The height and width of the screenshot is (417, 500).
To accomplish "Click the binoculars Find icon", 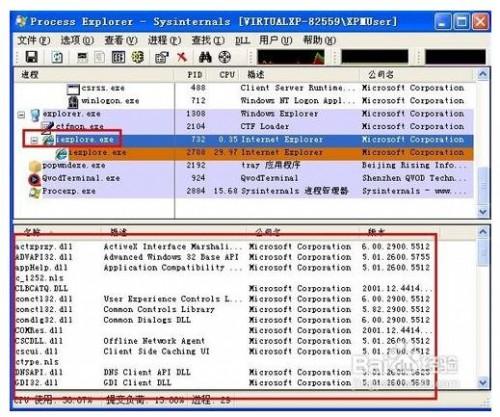I will pyautogui.click(x=205, y=57).
